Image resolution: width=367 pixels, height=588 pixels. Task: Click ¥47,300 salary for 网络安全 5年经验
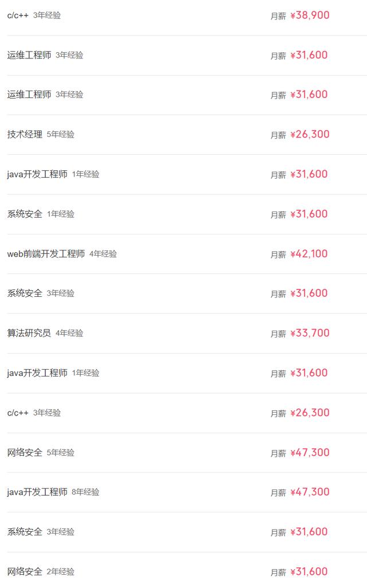(310, 453)
